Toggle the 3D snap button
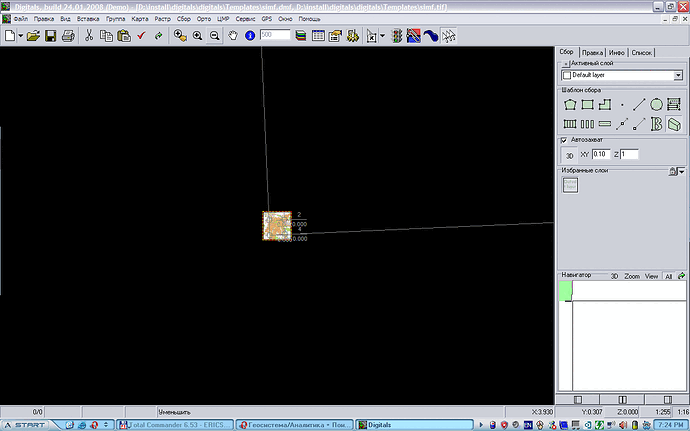Image resolution: width=690 pixels, height=431 pixels. [569, 156]
